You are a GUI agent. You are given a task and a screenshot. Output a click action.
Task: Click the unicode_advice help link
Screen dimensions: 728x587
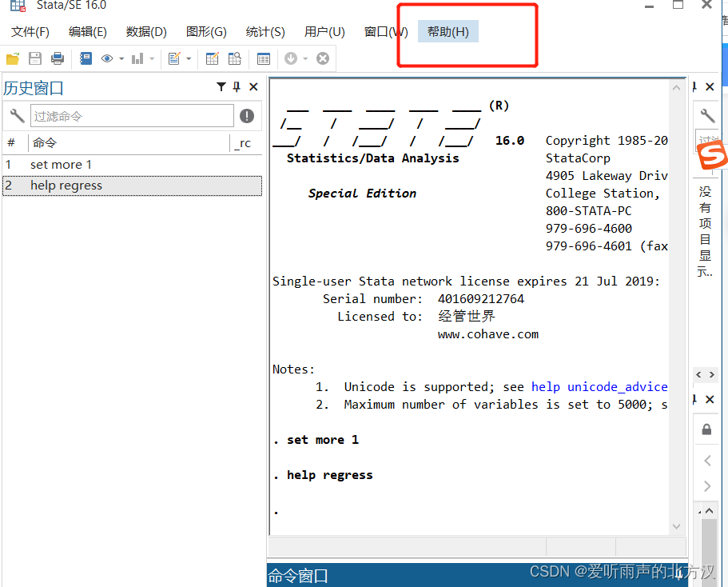618,386
